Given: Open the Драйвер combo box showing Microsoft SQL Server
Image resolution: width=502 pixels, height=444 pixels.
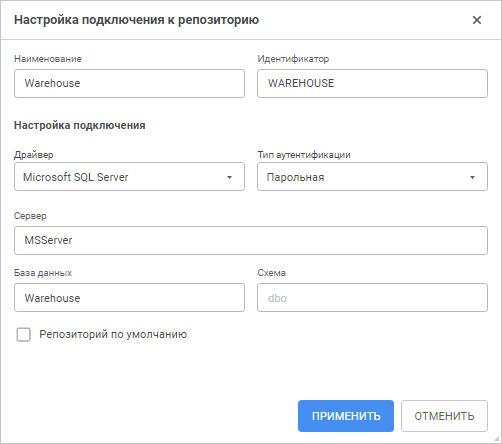Looking at the screenshot, I should 129,177.
